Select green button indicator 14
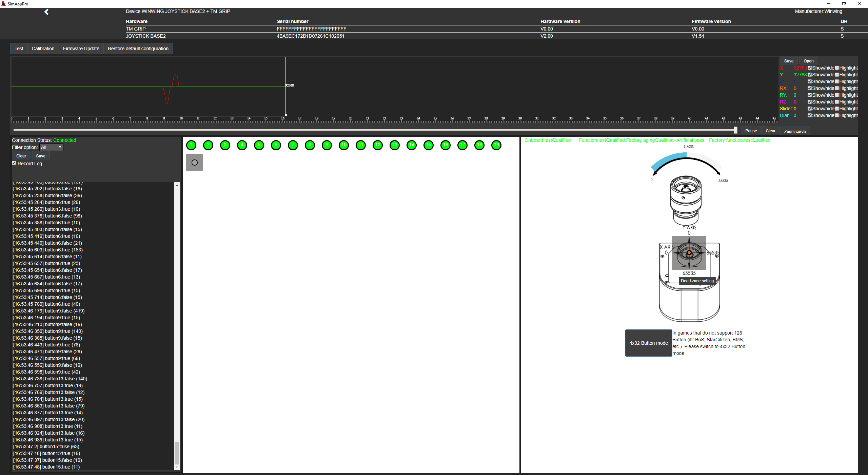This screenshot has height=475, width=868. coord(412,145)
